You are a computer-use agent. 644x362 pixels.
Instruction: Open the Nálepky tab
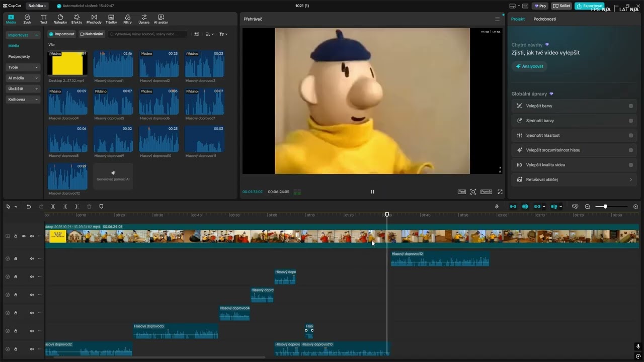(x=60, y=19)
